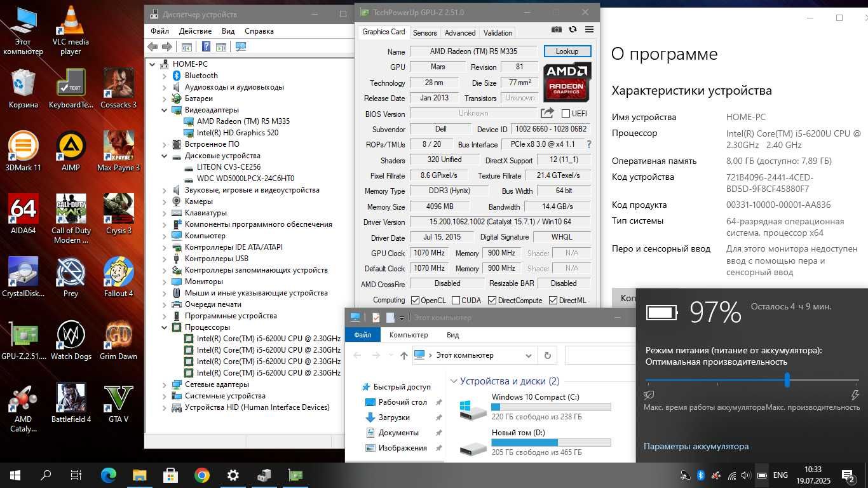Open the Действие menu in Device Manager

[x=195, y=30]
